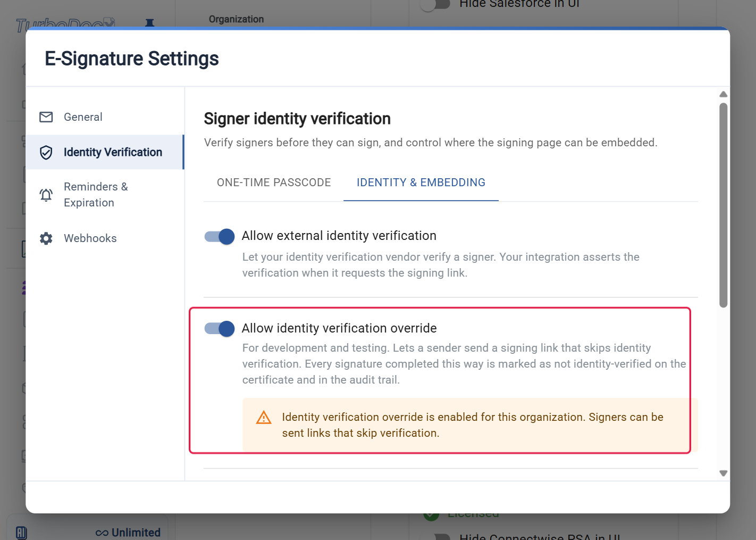Toggle Hide Salesforce in UI in background page

coord(435,4)
